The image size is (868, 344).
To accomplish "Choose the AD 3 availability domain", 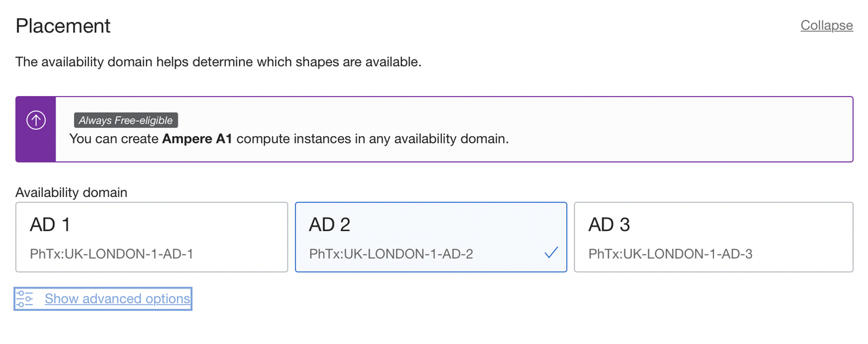I will pyautogui.click(x=713, y=237).
